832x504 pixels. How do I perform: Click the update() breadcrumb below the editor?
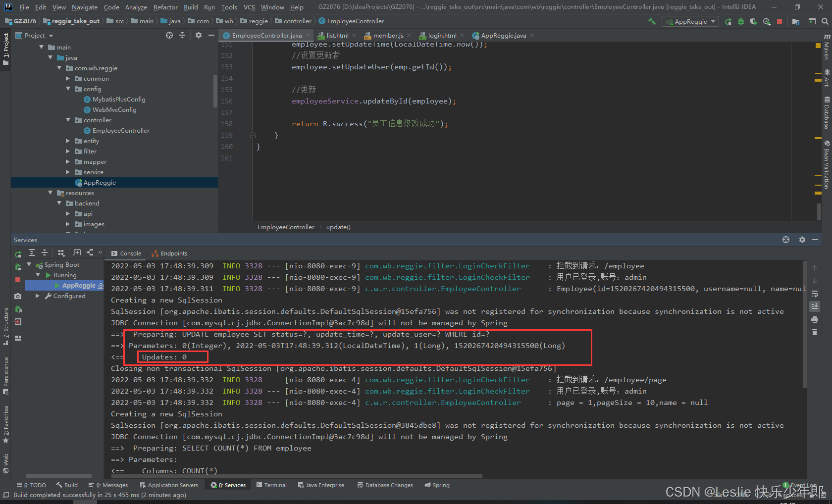coord(338,227)
